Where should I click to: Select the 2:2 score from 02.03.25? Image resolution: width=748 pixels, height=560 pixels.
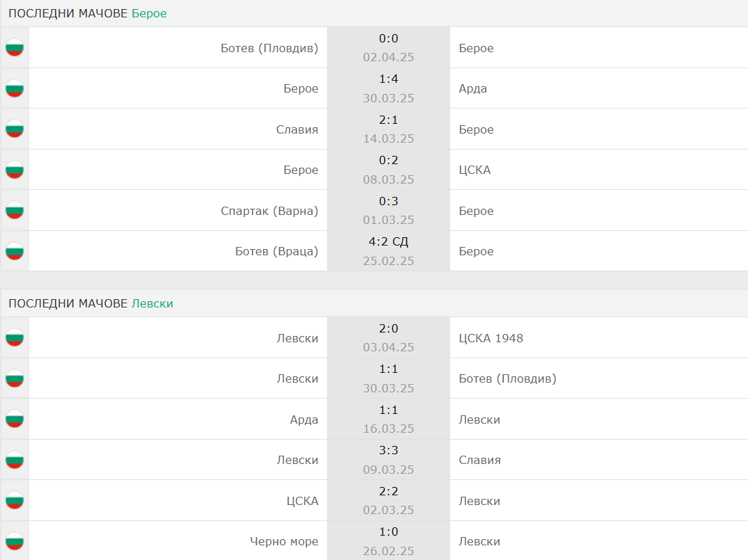388,491
